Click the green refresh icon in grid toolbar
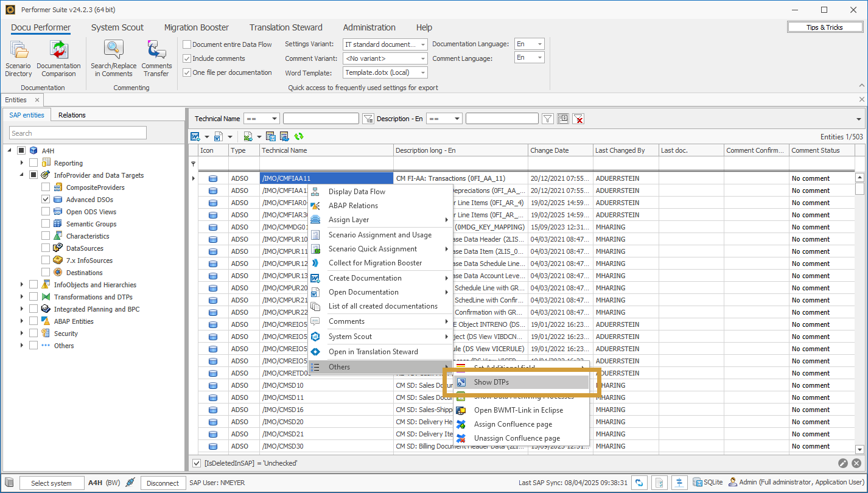The width and height of the screenshot is (868, 493). coord(299,137)
